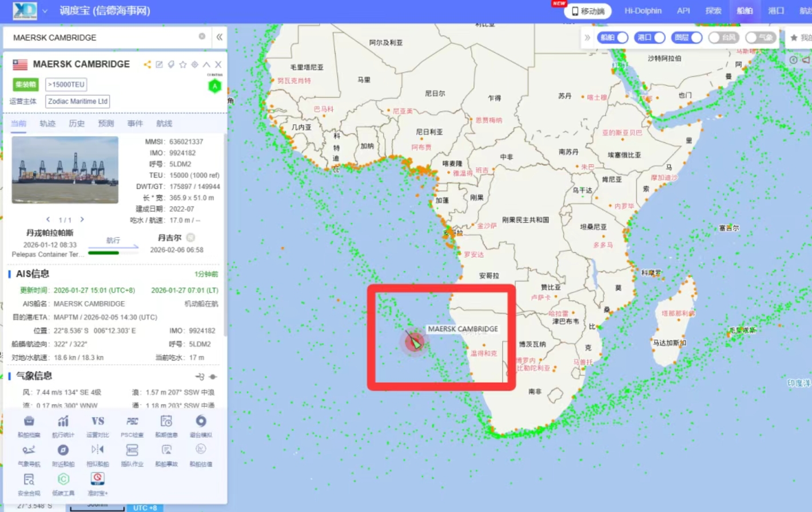812x512 pixels.
Task: Click the share icon beside MAERSK CAMBRIDGE
Action: click(148, 65)
